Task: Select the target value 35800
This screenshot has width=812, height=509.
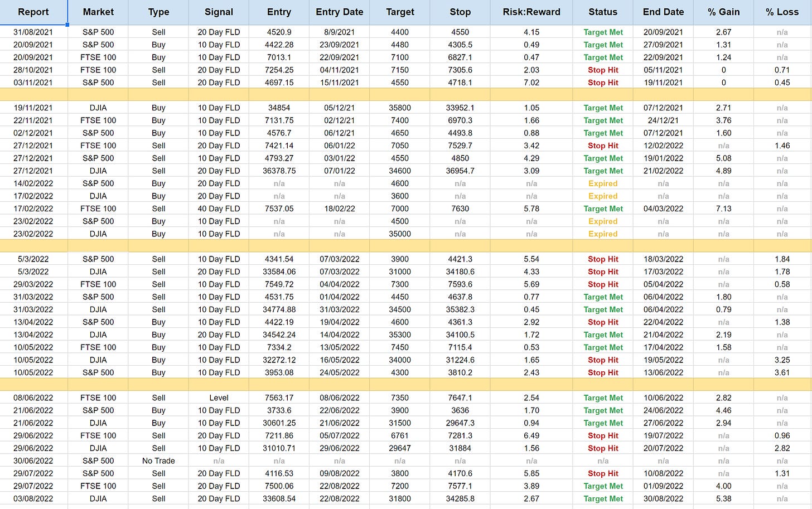Action: tap(400, 108)
